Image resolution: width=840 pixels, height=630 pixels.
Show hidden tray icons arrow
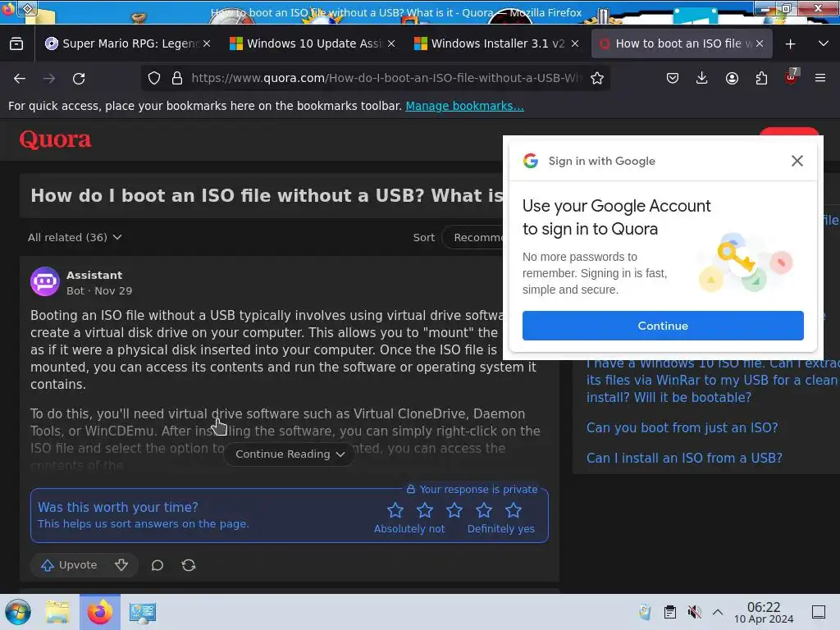click(x=718, y=612)
